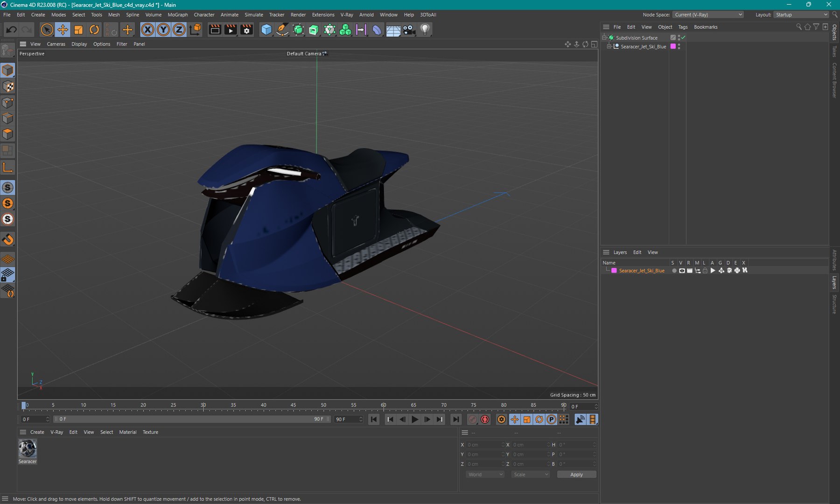Image resolution: width=840 pixels, height=504 pixels.
Task: Jump to start of animation
Action: pyautogui.click(x=374, y=420)
